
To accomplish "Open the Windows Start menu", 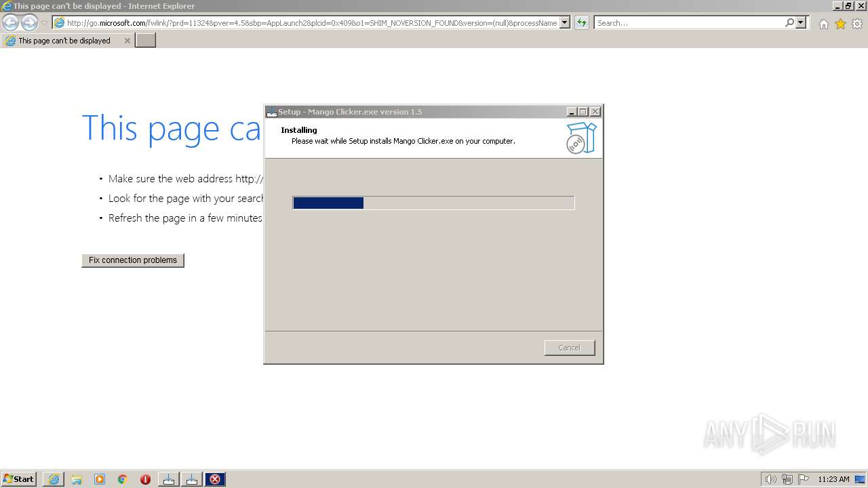I will 18,479.
